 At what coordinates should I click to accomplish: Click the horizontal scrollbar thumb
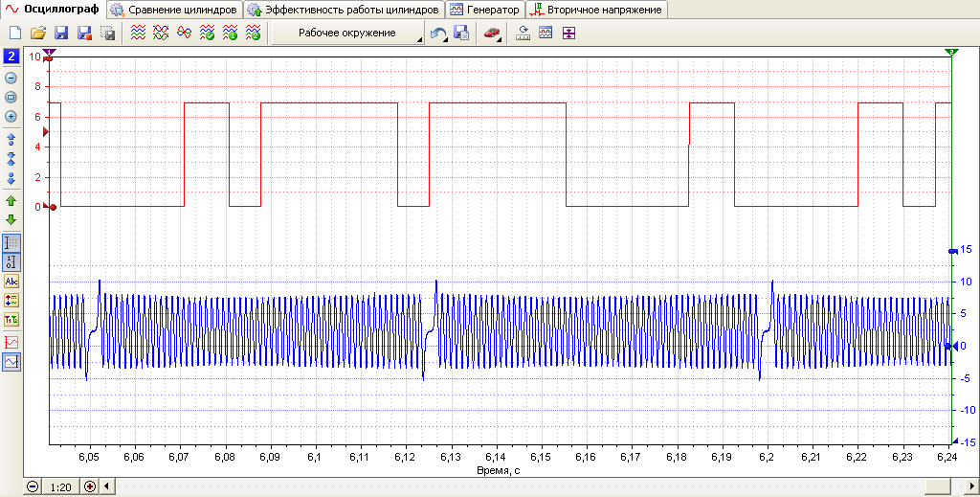coord(937,486)
